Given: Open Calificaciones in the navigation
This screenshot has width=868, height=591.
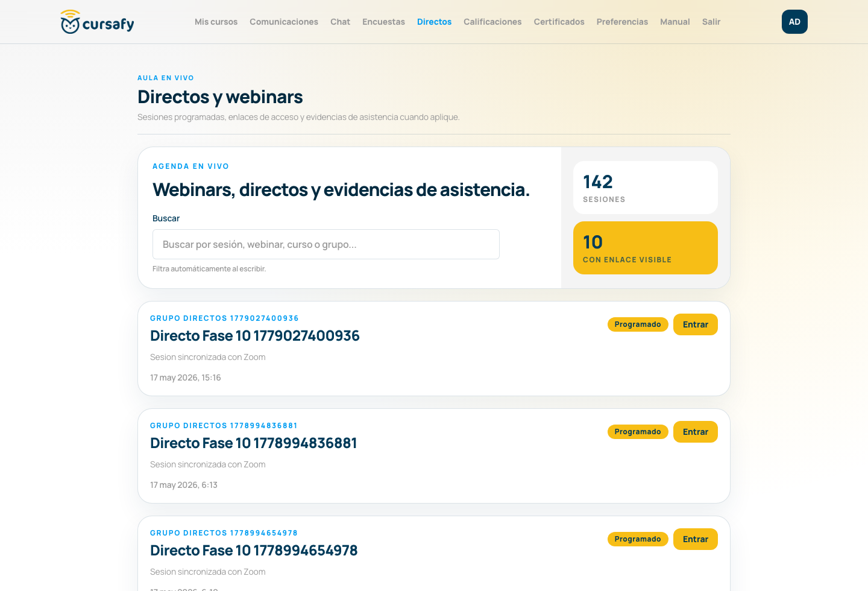Looking at the screenshot, I should pyautogui.click(x=492, y=22).
